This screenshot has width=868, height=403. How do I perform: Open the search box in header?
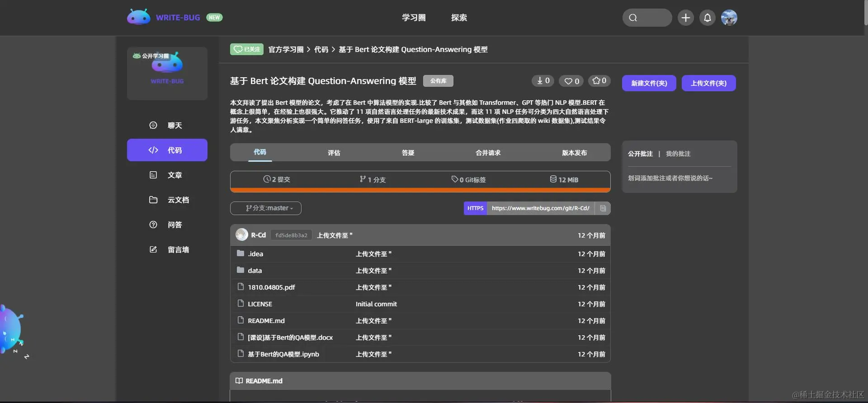tap(647, 18)
